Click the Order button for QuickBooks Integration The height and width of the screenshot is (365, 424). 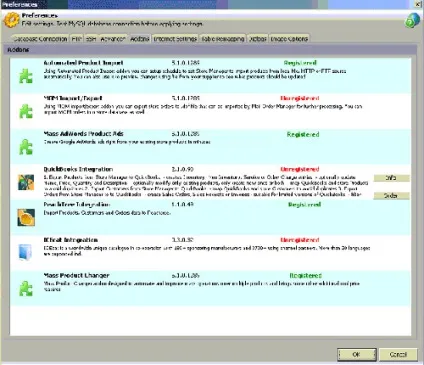[x=391, y=196]
